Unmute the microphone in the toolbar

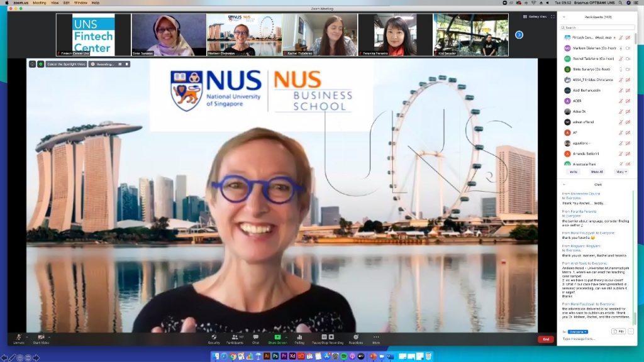point(18,338)
